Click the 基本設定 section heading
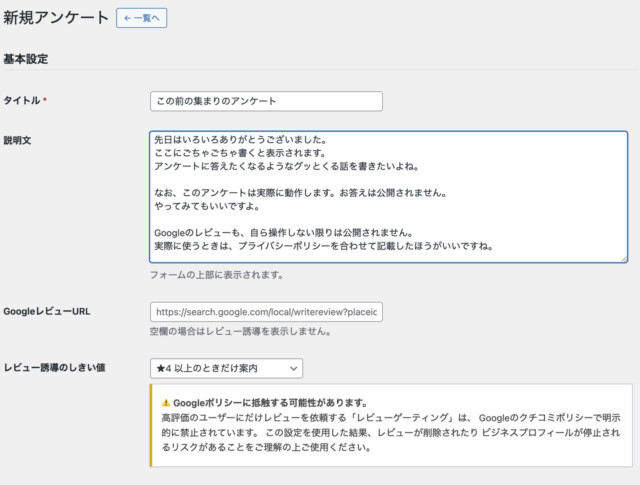This screenshot has height=485, width=640. click(26, 59)
